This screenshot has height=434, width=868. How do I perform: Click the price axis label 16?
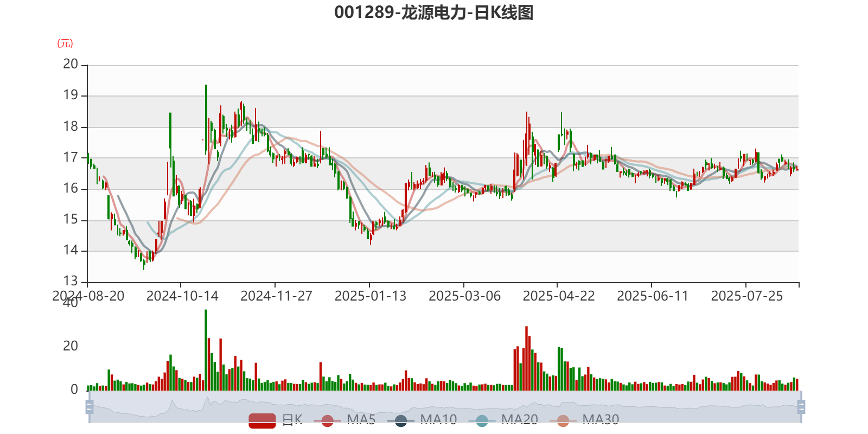click(71, 188)
